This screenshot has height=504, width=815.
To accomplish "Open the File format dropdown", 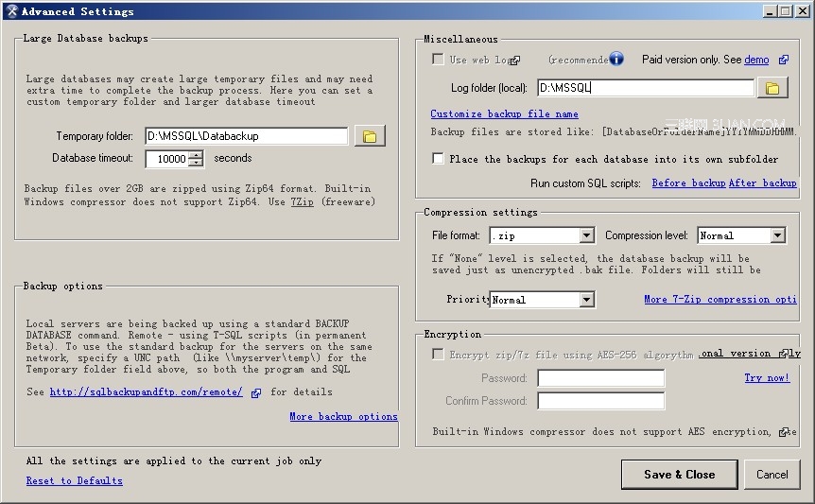I will (x=586, y=235).
